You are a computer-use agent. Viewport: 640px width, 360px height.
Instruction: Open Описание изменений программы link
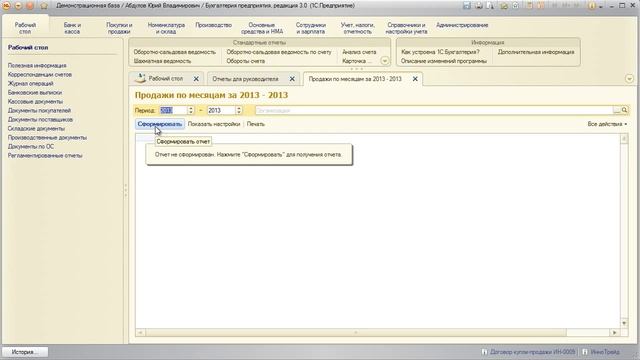point(444,61)
